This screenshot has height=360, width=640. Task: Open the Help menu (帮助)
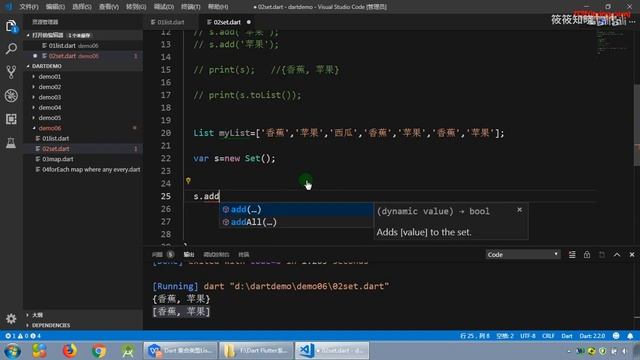[x=218, y=7]
